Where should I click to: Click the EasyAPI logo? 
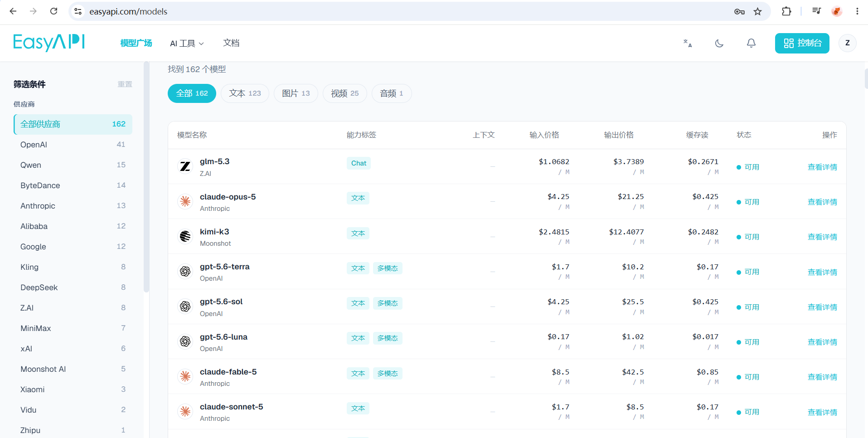pyautogui.click(x=49, y=43)
